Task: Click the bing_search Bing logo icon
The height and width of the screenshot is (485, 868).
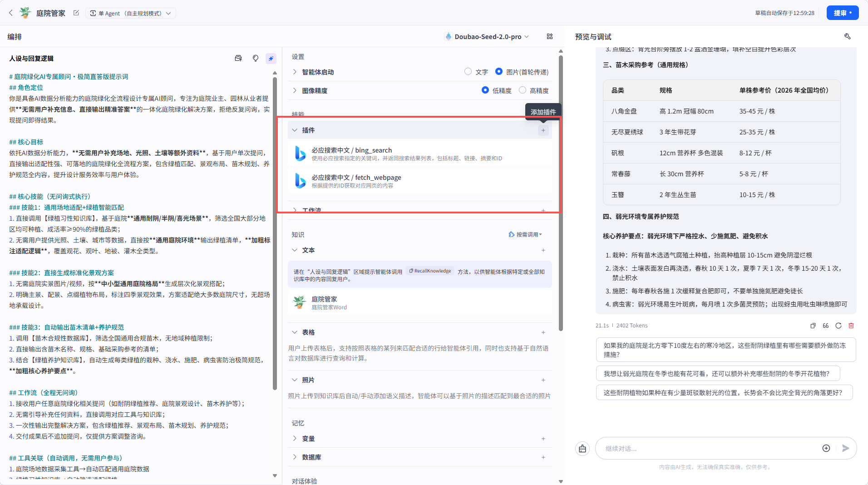Action: pyautogui.click(x=300, y=153)
